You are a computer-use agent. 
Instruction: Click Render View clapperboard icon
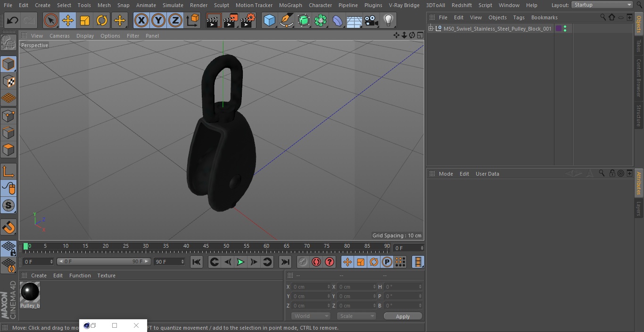click(214, 20)
